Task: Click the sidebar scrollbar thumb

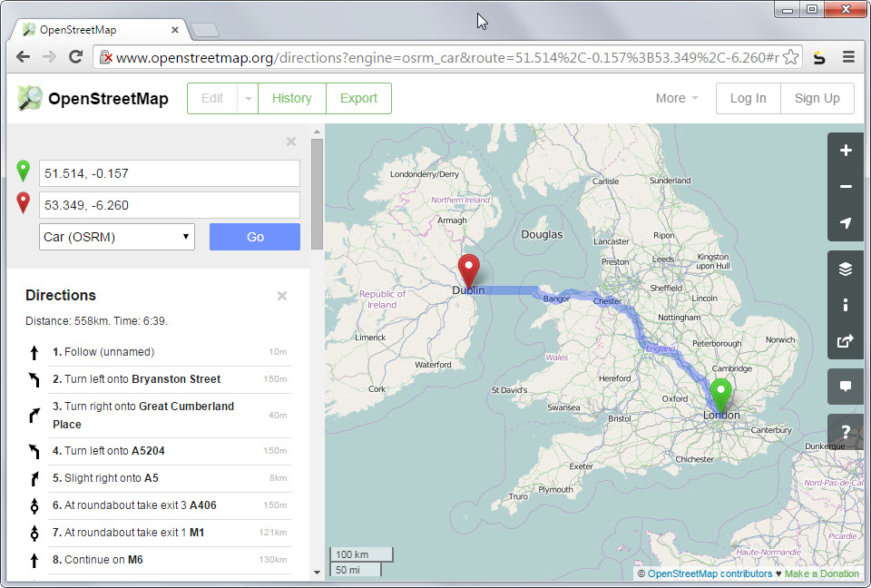Action: (317, 194)
